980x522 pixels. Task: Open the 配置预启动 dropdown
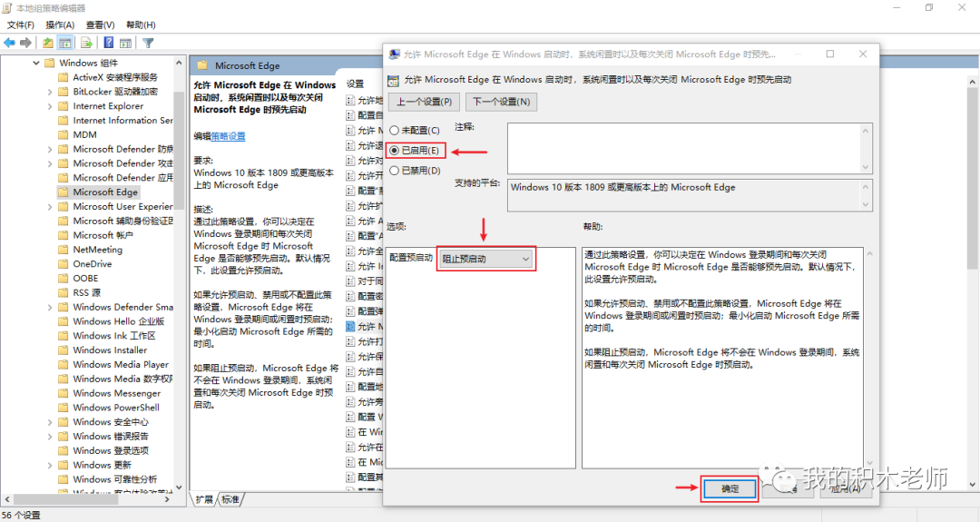point(485,259)
